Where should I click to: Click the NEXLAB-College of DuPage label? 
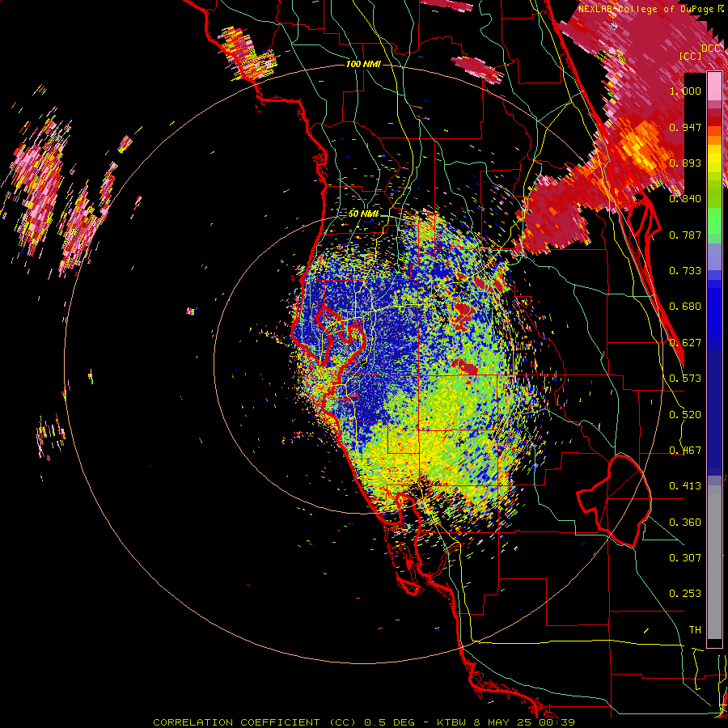[648, 9]
